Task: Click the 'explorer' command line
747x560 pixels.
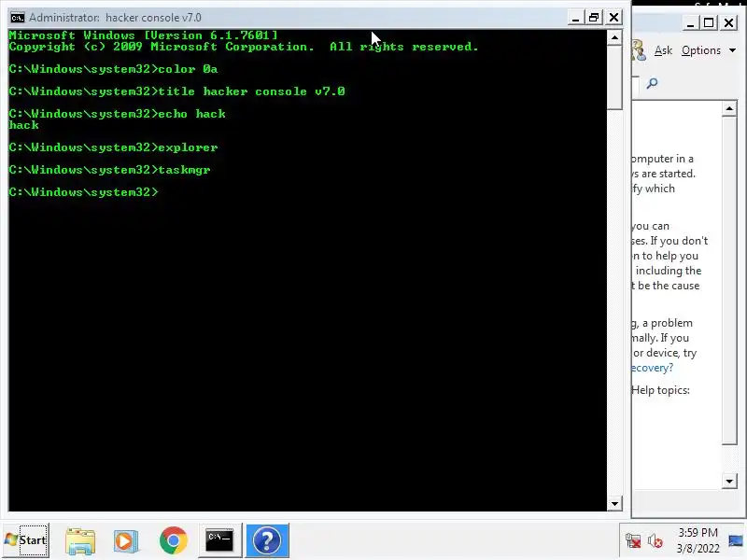Action: (113, 147)
